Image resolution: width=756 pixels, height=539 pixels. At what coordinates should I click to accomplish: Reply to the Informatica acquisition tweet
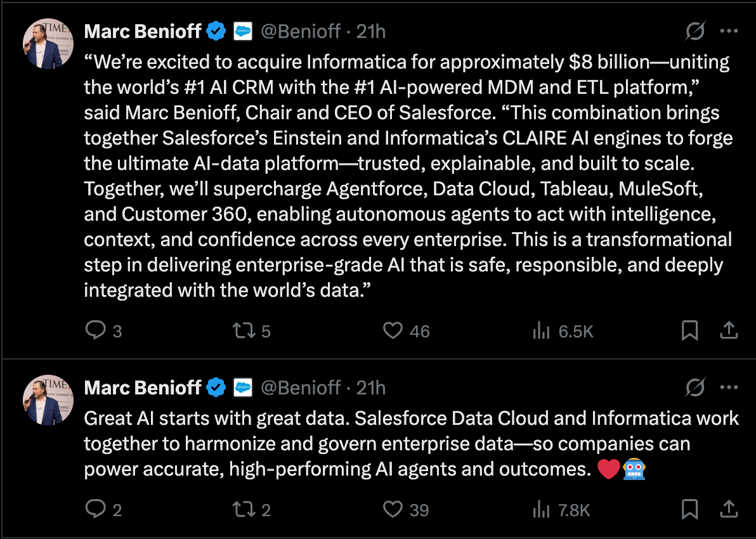coord(95,330)
